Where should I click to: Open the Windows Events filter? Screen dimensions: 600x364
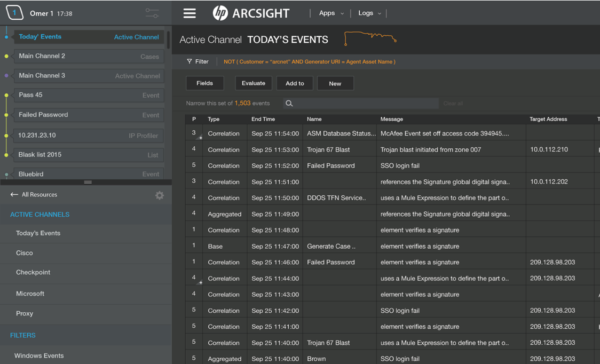point(86,355)
